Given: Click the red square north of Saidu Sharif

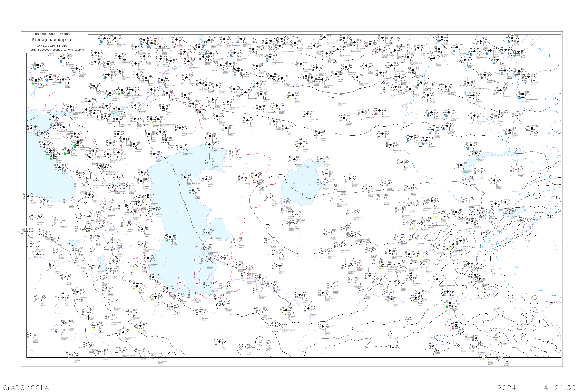Looking at the screenshot, I should coord(453,328).
